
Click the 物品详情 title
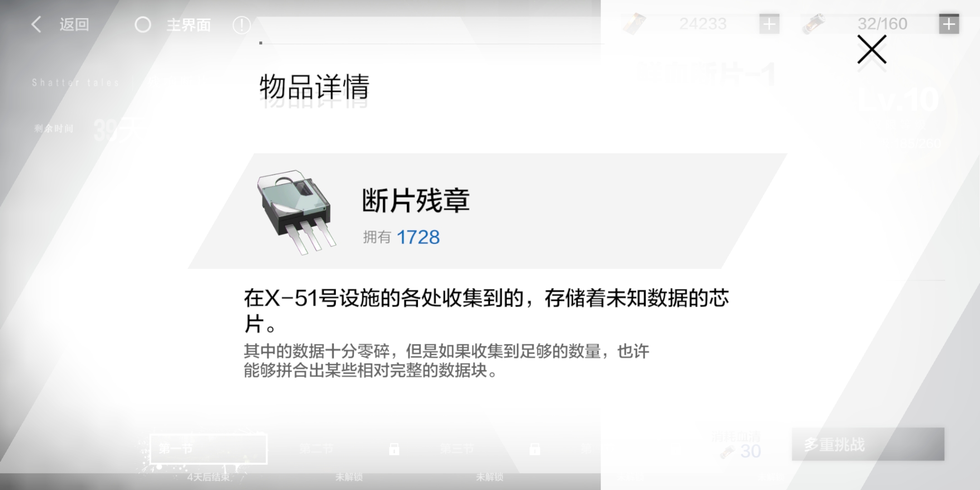coord(315,87)
